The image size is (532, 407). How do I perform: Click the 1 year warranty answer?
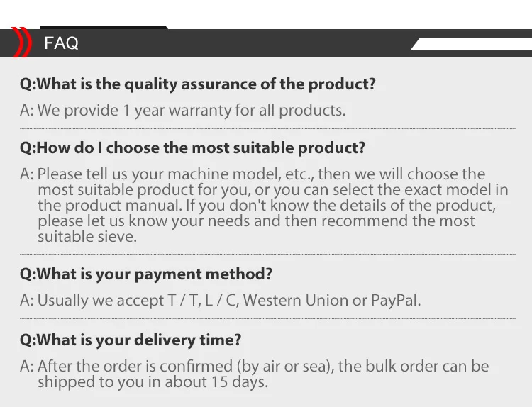pos(183,110)
